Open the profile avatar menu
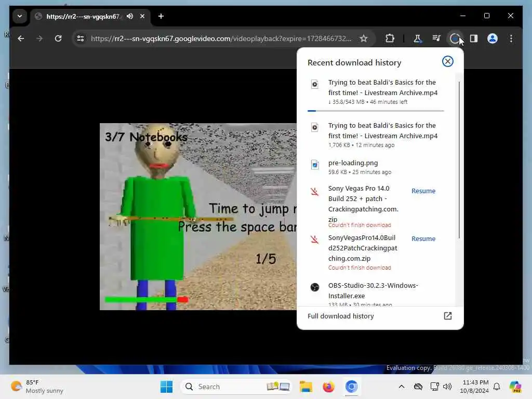 493,38
